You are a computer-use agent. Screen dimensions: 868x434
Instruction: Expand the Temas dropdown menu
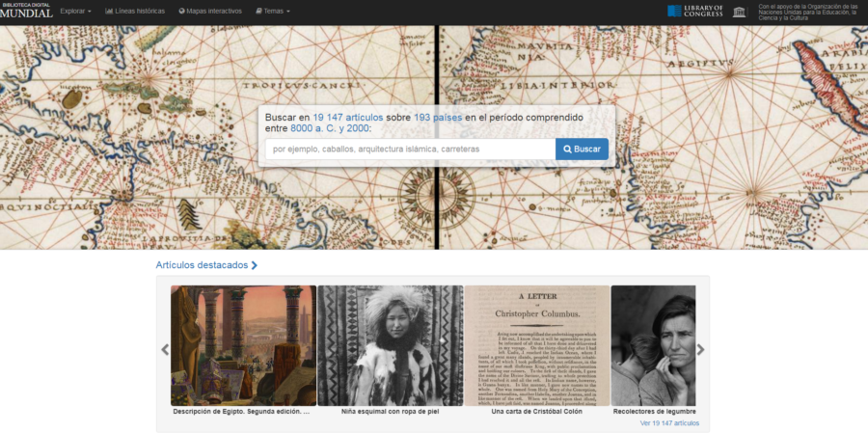tap(273, 11)
